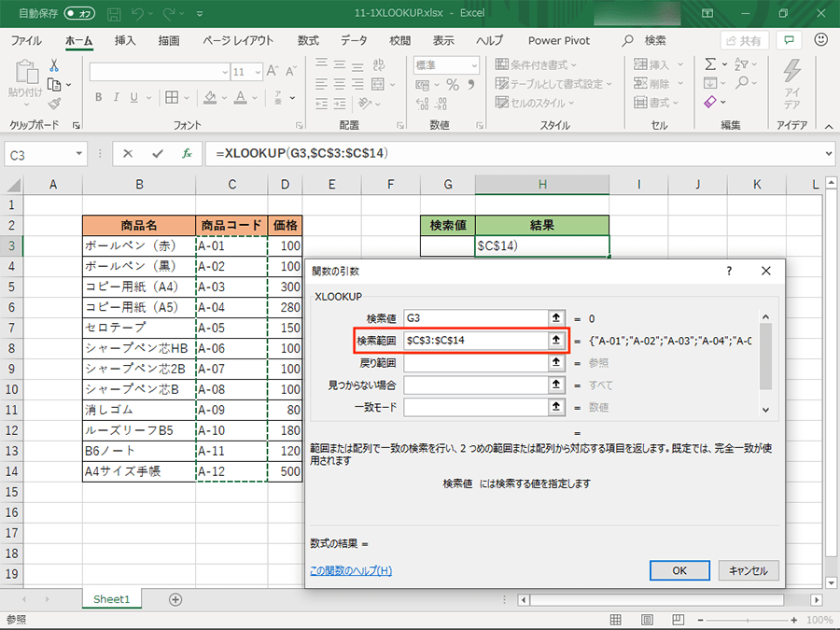The image size is (840, 630).
Task: Expand the formula bar chevron
Action: click(x=829, y=154)
